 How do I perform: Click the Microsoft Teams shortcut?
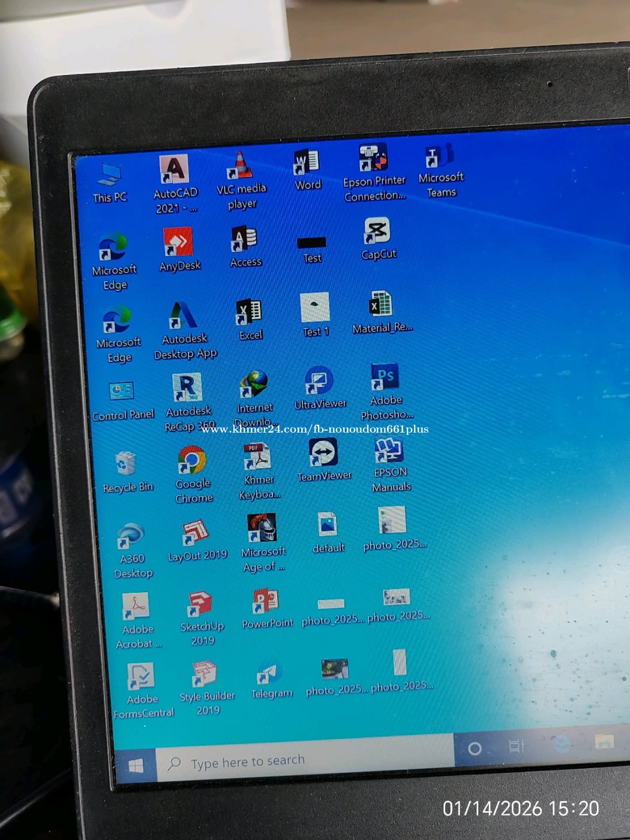click(440, 156)
